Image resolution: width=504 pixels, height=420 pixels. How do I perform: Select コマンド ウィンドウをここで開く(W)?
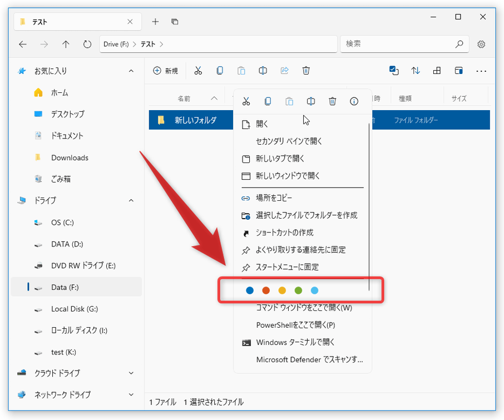click(x=303, y=308)
